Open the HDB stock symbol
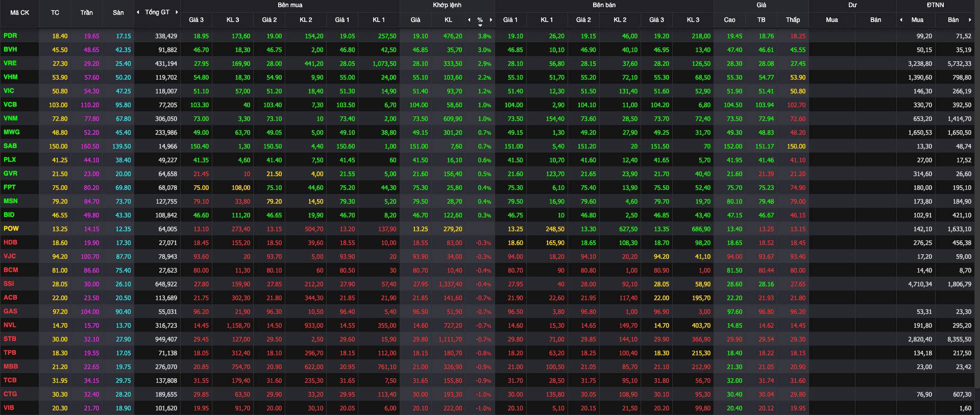The height and width of the screenshot is (415, 980). point(10,242)
